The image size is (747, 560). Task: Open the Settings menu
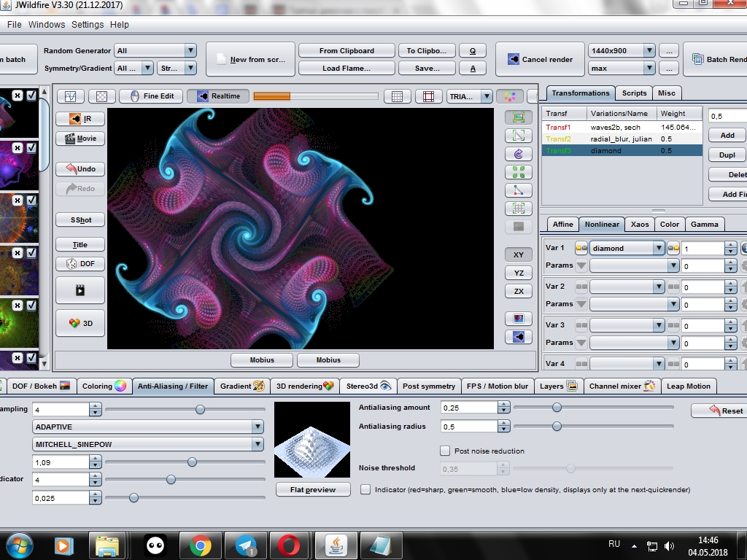coord(88,24)
